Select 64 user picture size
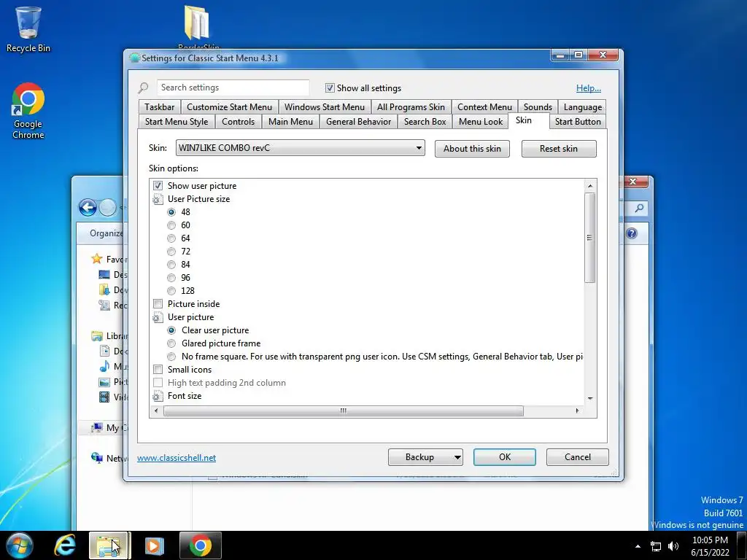 (x=171, y=238)
